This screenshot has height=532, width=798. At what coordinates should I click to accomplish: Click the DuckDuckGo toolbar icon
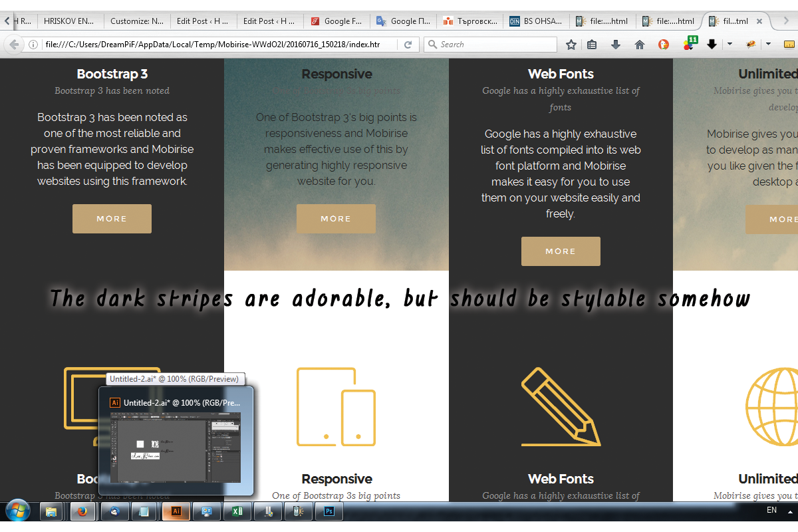(663, 45)
